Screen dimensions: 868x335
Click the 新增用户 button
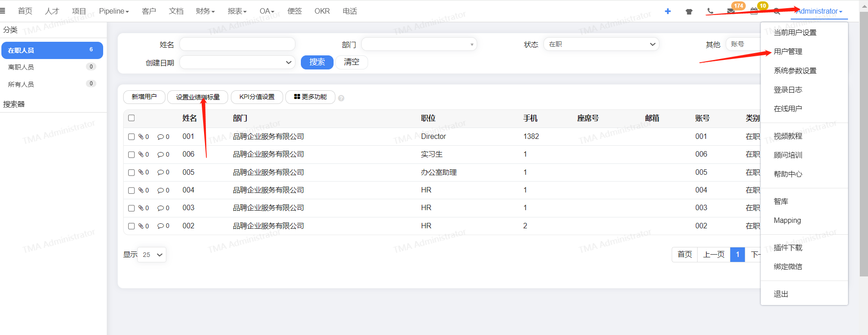(x=144, y=97)
